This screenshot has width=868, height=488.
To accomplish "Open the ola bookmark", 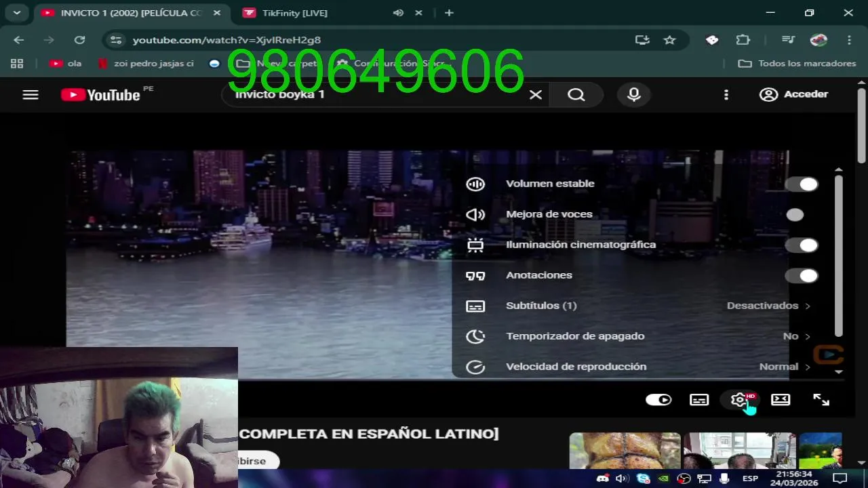I will [x=66, y=63].
